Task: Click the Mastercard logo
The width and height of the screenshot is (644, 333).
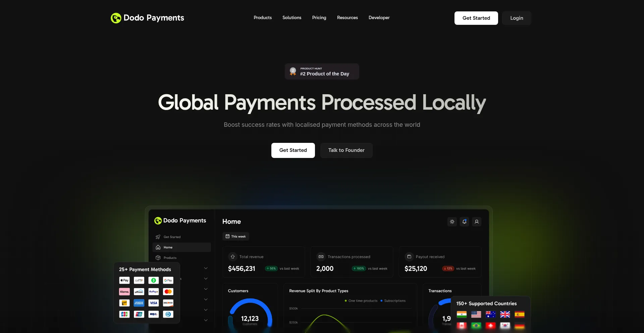Action: pyautogui.click(x=168, y=292)
